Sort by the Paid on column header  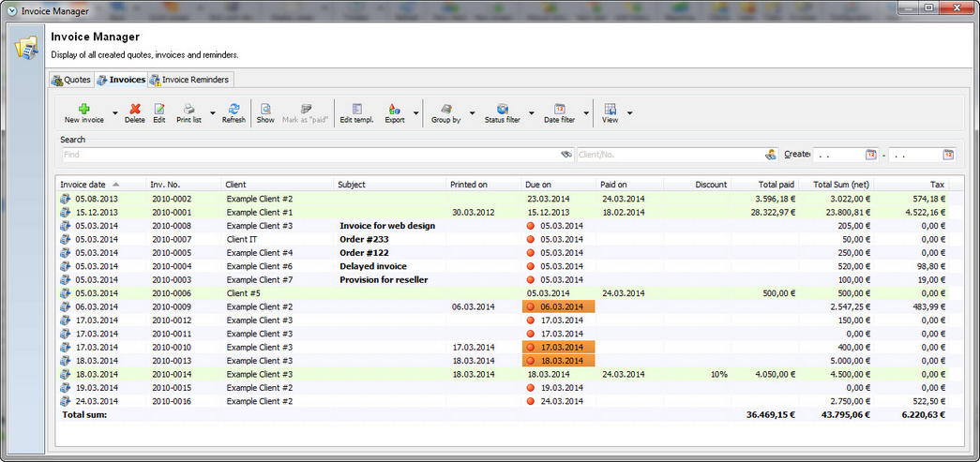[630, 185]
